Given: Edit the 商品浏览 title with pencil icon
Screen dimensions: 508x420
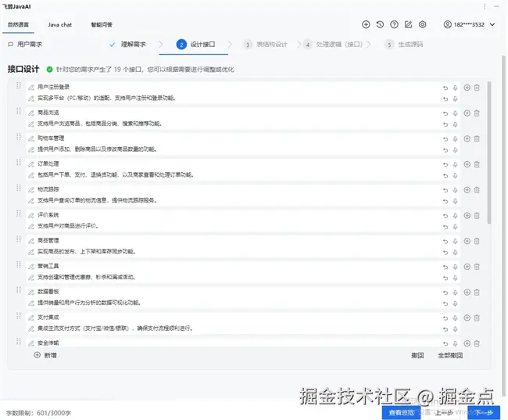Looking at the screenshot, I should tap(31, 113).
